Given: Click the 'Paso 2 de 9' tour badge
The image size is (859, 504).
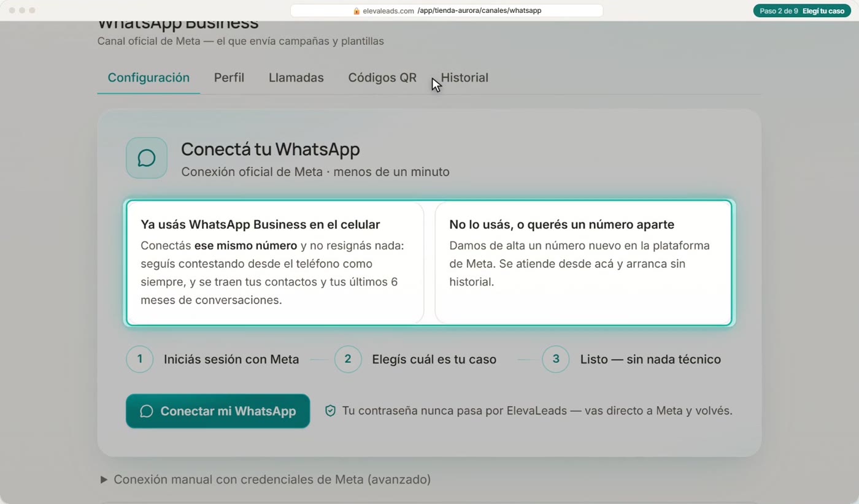Looking at the screenshot, I should (803, 11).
